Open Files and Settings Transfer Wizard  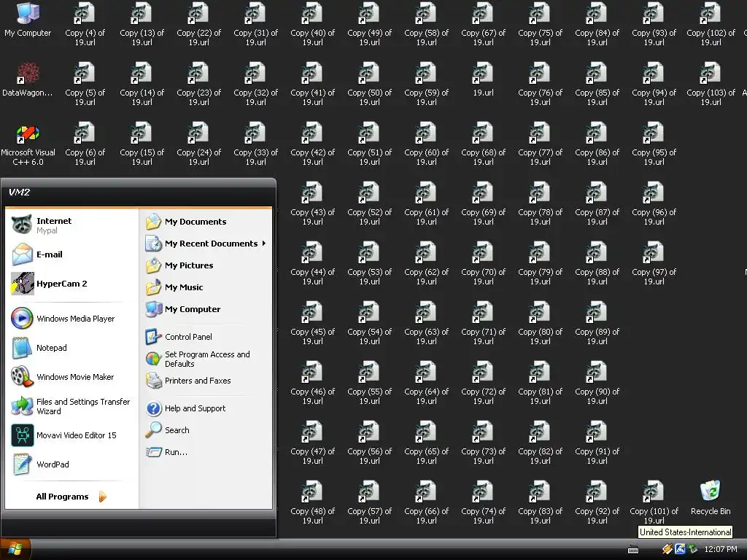[71, 406]
